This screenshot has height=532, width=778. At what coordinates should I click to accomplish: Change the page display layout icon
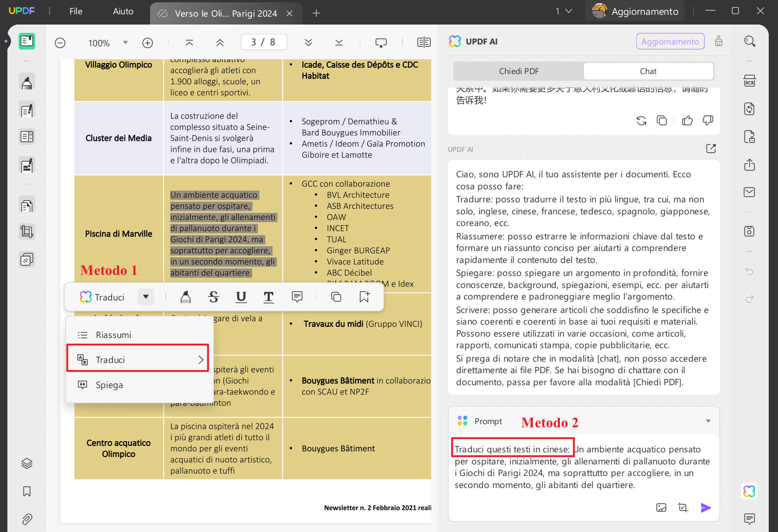(x=424, y=43)
